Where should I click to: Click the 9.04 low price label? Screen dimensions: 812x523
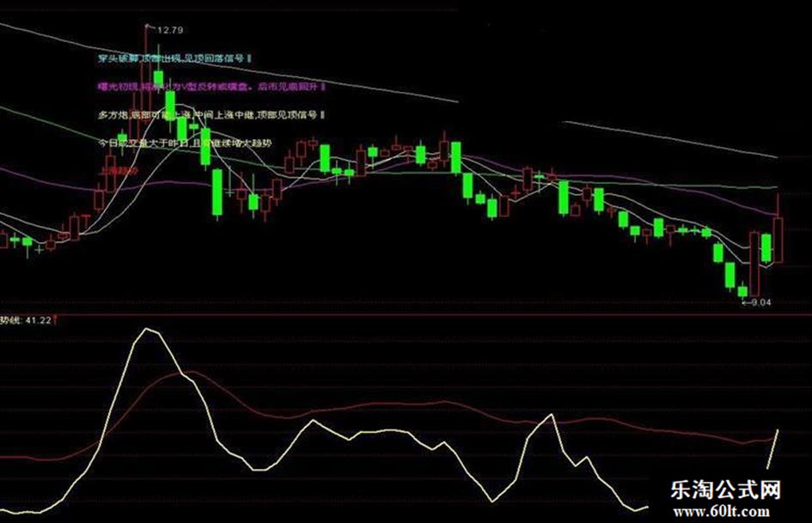[760, 302]
